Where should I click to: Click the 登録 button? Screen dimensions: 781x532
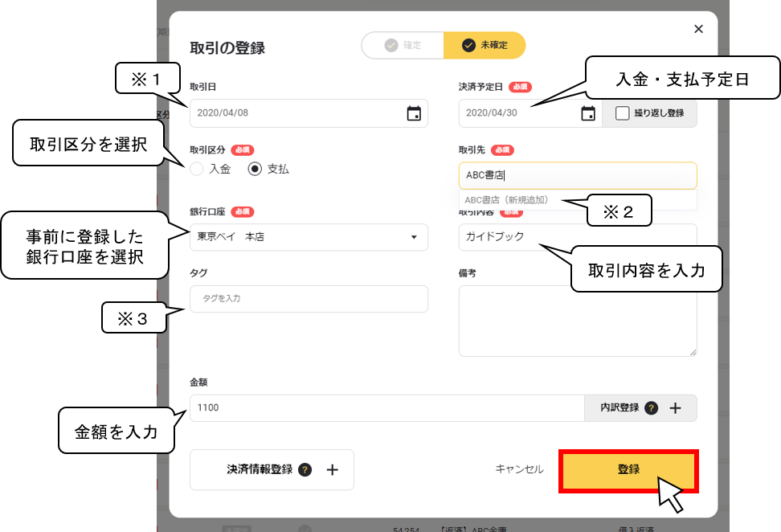pyautogui.click(x=628, y=471)
